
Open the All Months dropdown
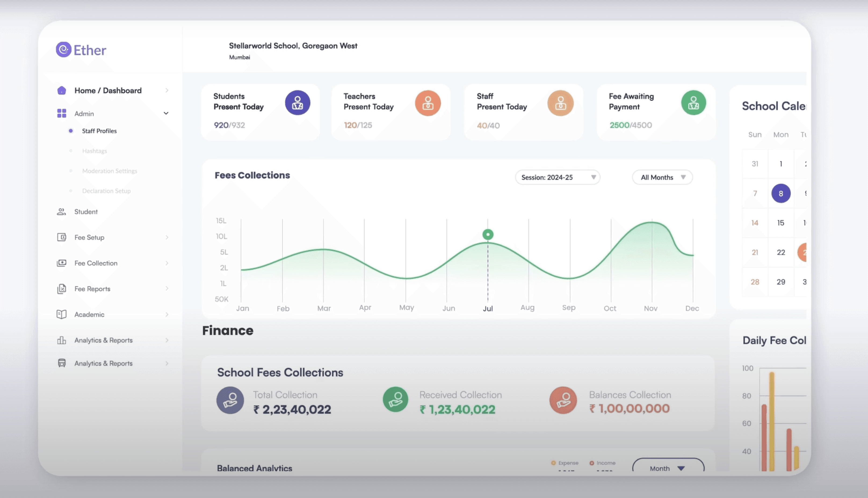662,177
